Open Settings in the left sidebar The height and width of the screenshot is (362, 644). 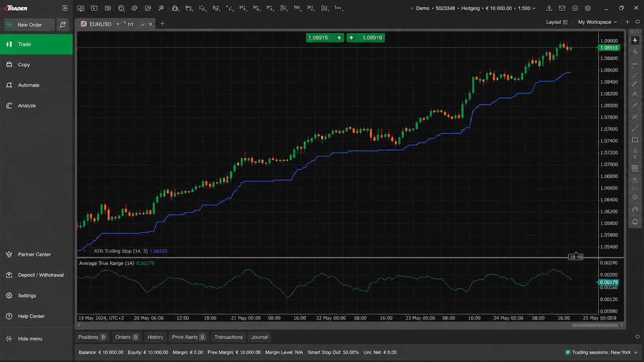click(x=36, y=296)
